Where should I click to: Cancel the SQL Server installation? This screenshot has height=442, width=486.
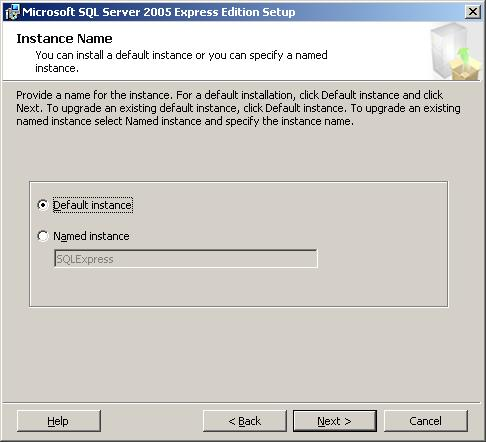(426, 421)
